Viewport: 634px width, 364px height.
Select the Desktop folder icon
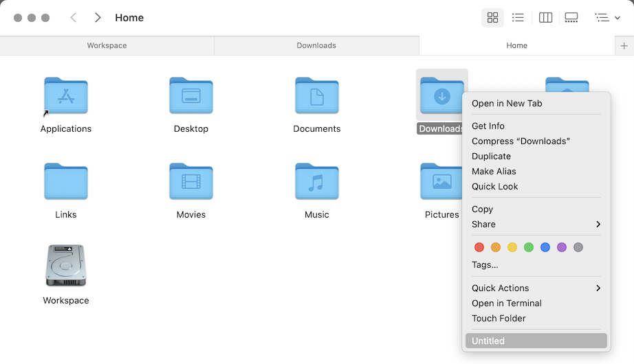[x=191, y=96]
